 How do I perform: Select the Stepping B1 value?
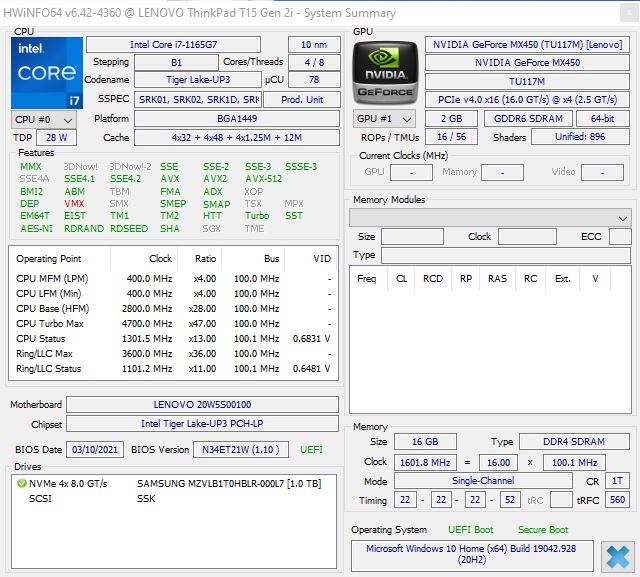pos(176,62)
